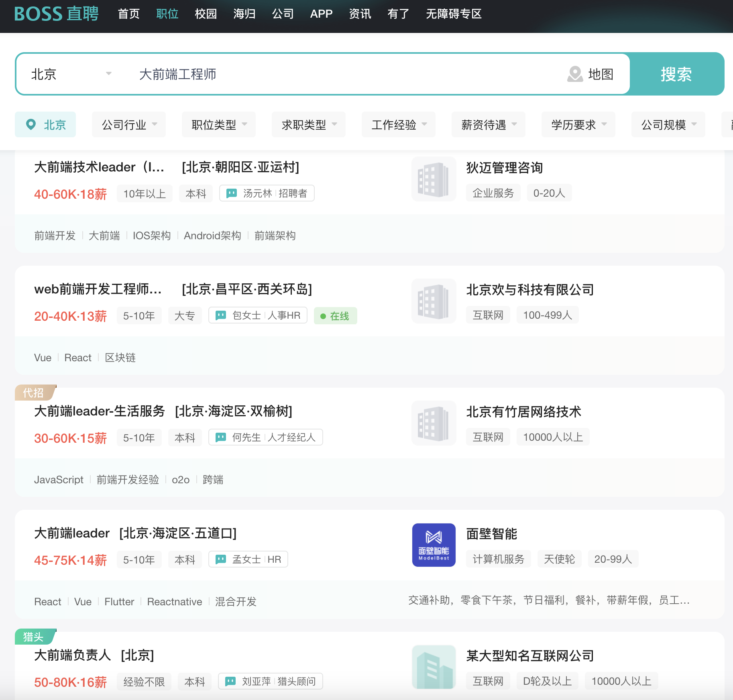Open the 北京 city selector dropdown
The image size is (733, 700).
[71, 74]
